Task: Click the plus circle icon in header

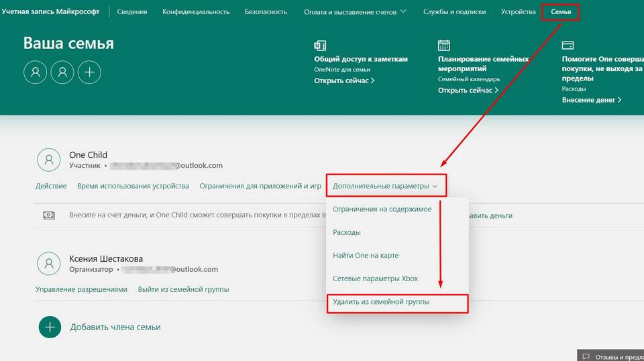Action: tap(89, 72)
